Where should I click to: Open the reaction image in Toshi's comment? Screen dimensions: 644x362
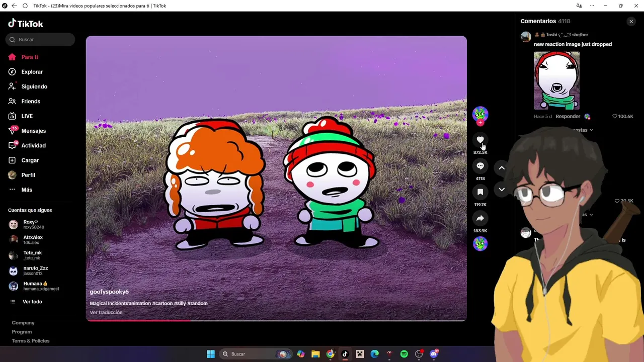pyautogui.click(x=556, y=80)
